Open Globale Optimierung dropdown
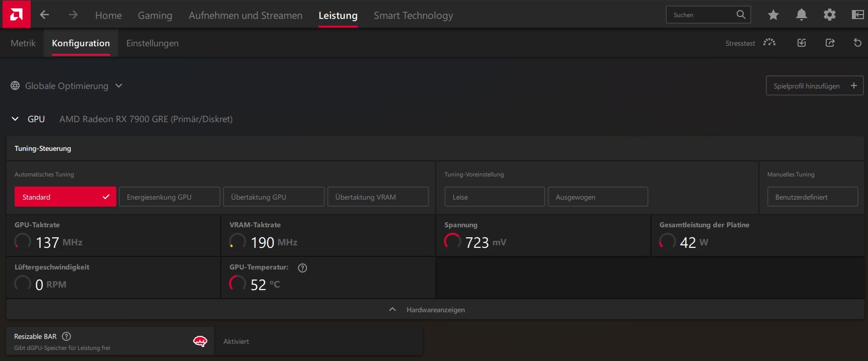Screen dimensions: 868x361 pyautogui.click(x=66, y=86)
